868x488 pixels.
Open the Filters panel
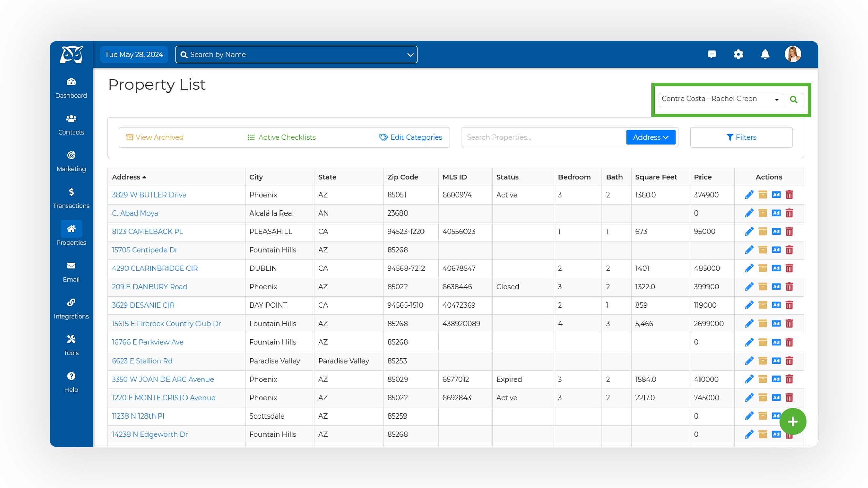point(741,137)
